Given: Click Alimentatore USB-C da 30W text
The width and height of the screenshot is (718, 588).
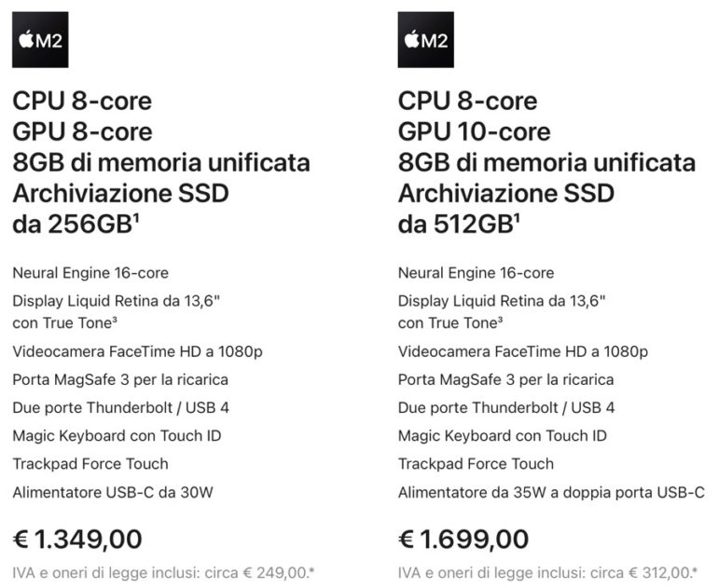Looking at the screenshot, I should coord(113,492).
